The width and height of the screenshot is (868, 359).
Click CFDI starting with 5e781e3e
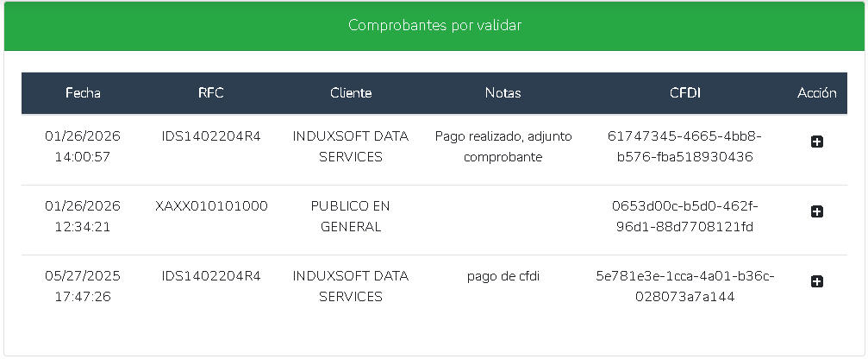point(685,287)
